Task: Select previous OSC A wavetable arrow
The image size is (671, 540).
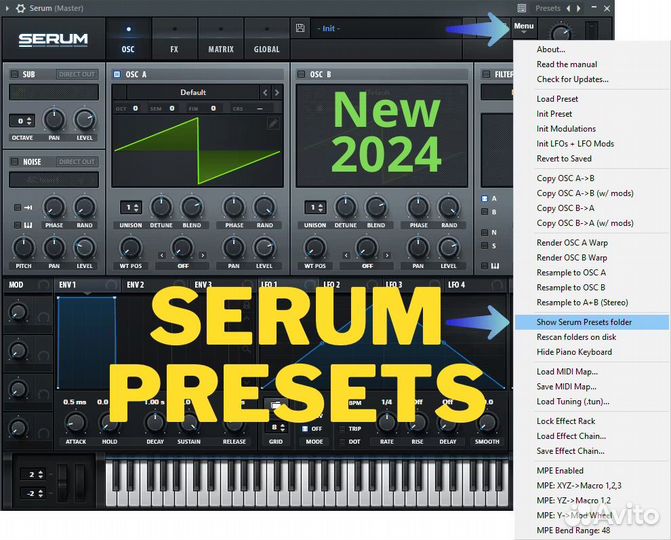Action: tap(265, 92)
